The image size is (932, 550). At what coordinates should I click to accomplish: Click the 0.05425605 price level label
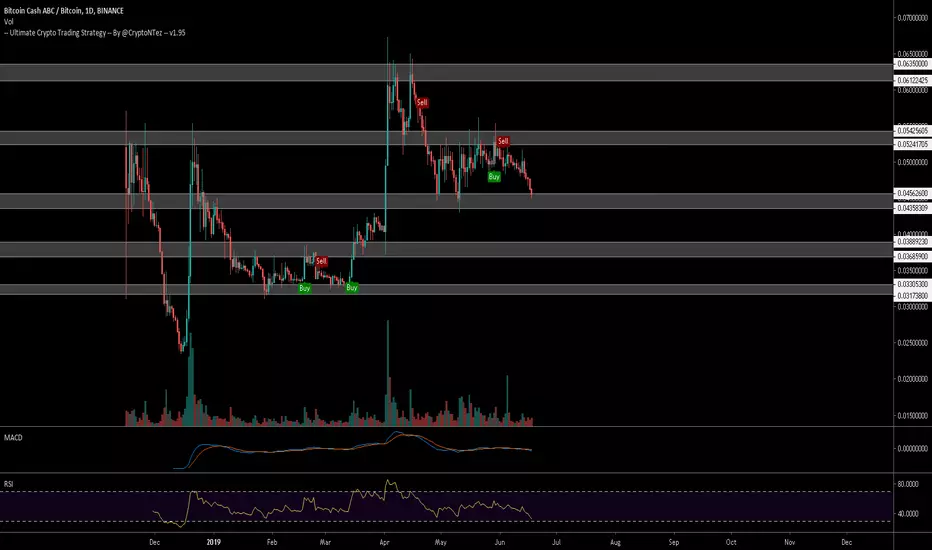tap(912, 131)
